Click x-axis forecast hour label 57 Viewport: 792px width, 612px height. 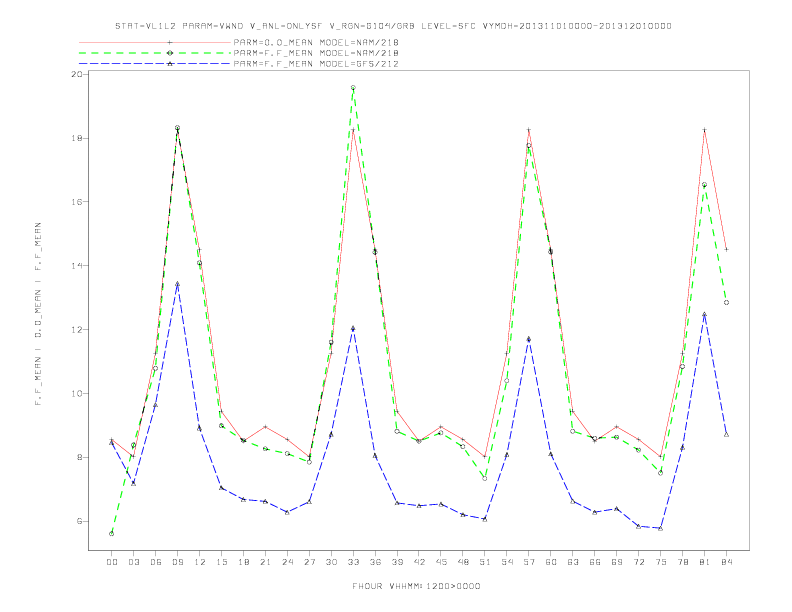pyautogui.click(x=529, y=562)
